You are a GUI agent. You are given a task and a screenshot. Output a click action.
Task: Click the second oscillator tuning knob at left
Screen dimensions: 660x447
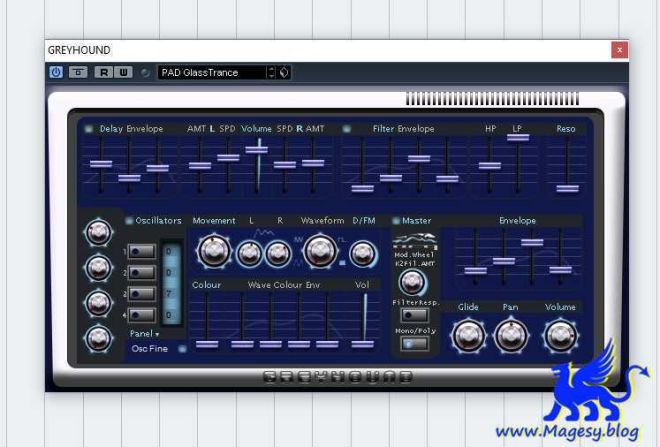[x=98, y=268]
